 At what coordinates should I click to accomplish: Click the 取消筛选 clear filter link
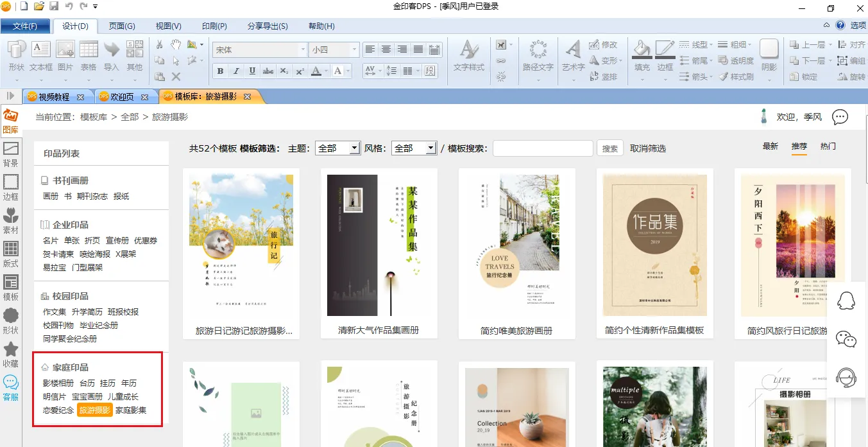pos(648,148)
